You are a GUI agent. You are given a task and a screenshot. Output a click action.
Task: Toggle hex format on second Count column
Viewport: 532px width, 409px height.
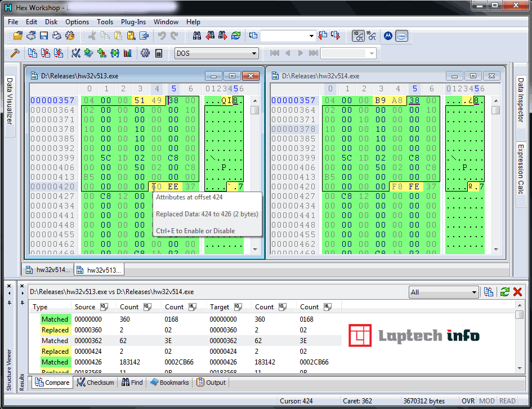193,307
